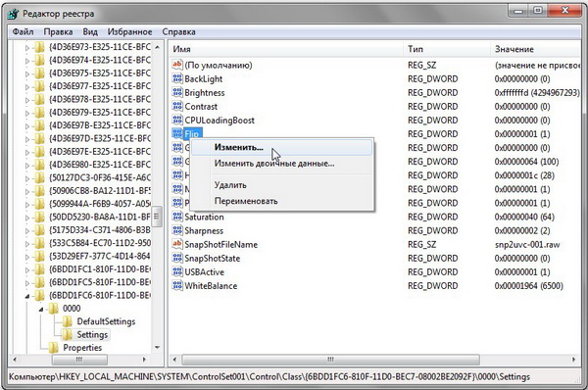
Task: Click the value 0x00001964 (6500)
Action: point(529,286)
